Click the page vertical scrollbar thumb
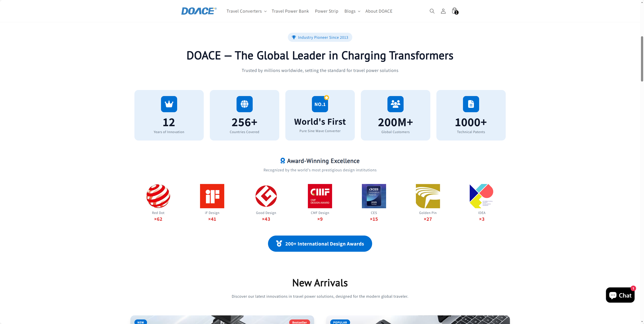This screenshot has height=324, width=644. (x=642, y=59)
